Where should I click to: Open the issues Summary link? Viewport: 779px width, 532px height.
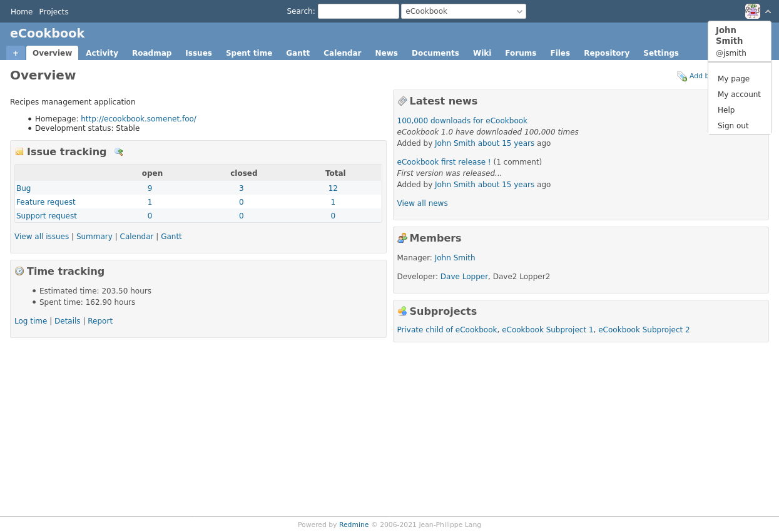click(x=94, y=237)
